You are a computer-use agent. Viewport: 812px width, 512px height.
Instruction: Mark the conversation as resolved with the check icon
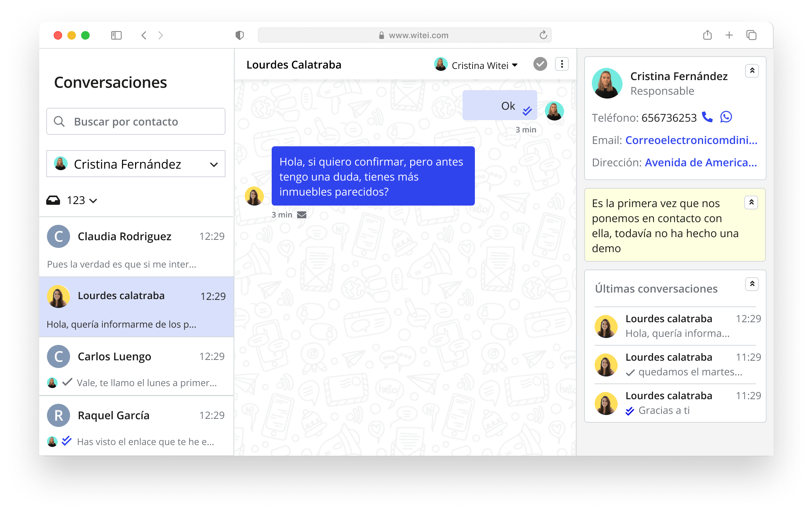540,64
